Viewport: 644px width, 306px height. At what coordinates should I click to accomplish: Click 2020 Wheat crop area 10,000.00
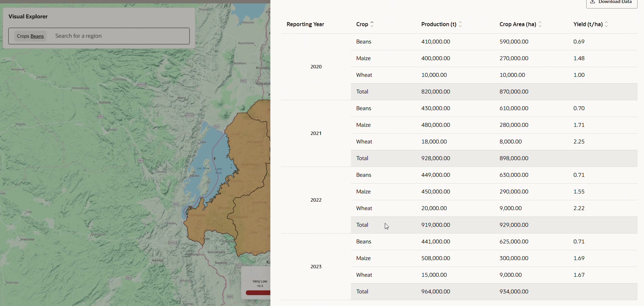(x=512, y=75)
